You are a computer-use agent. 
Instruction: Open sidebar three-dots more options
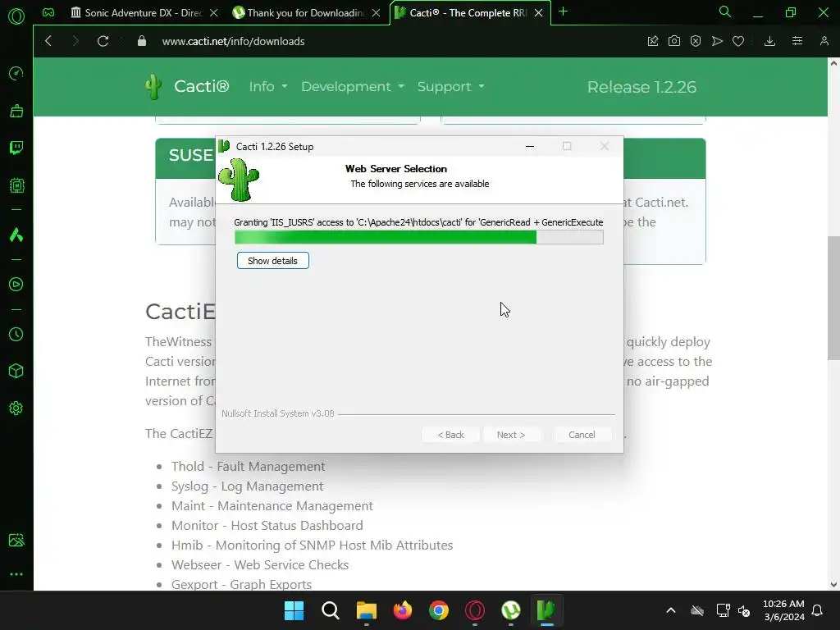tap(16, 574)
